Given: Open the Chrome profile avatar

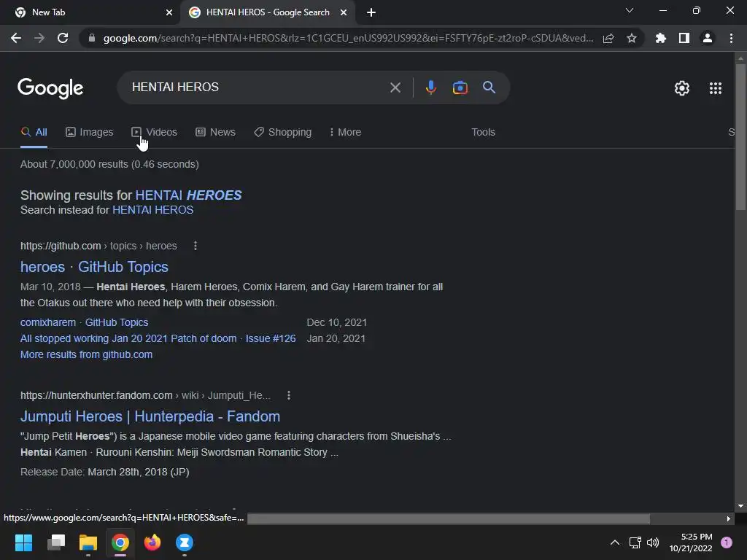Looking at the screenshot, I should click(x=708, y=38).
